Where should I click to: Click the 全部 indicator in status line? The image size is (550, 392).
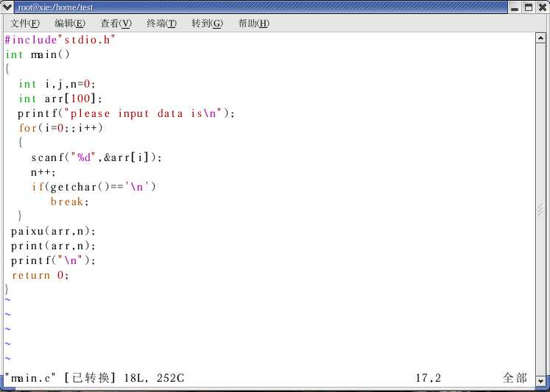coord(515,378)
